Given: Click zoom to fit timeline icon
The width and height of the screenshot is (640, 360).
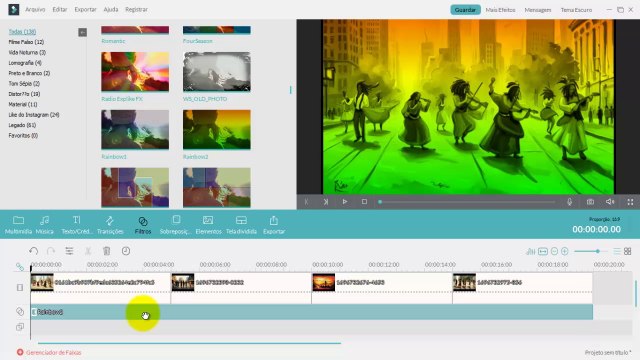Looking at the screenshot, I should point(543,251).
